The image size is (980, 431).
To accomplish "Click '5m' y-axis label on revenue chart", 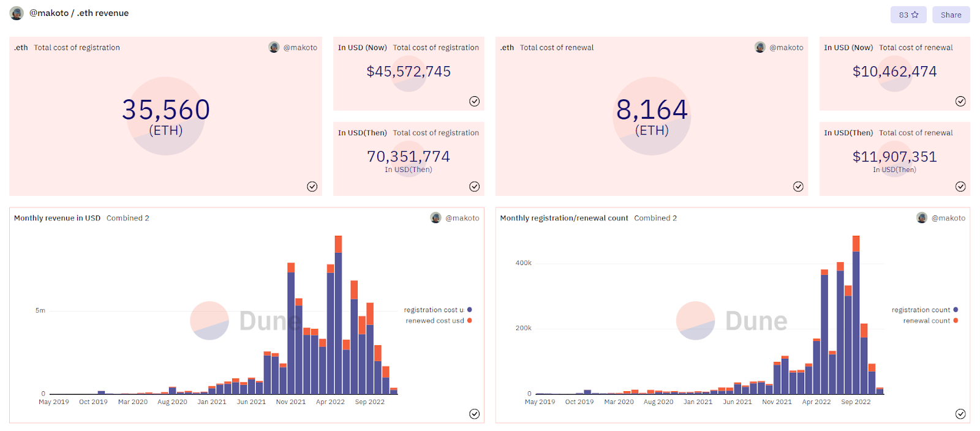I will 40,310.
